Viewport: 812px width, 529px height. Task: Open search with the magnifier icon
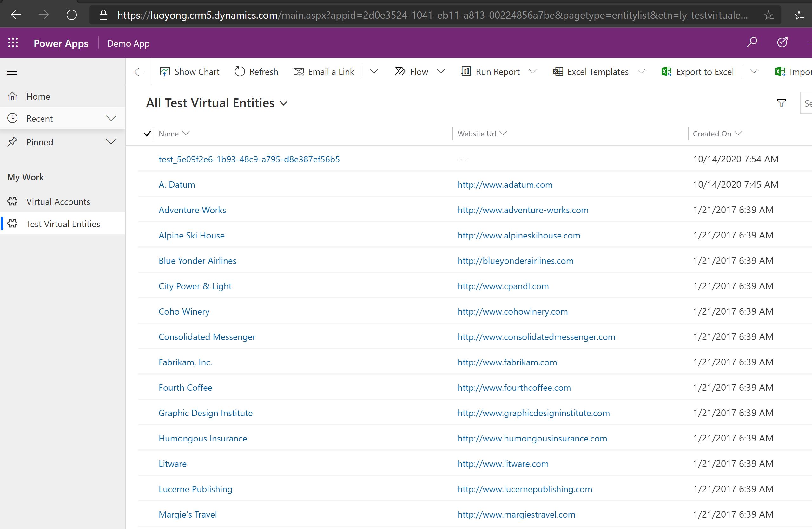(752, 42)
